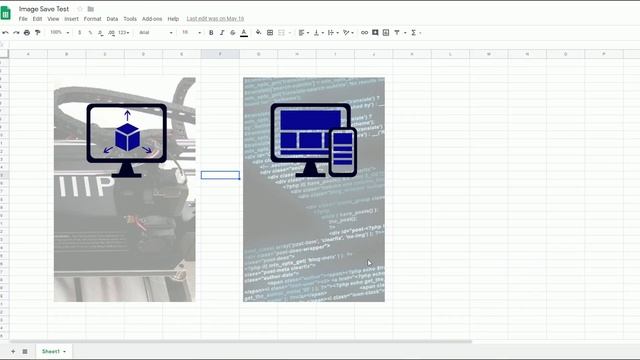Open the View menu
Image resolution: width=640 pixels, height=360 pixels.
tap(53, 19)
